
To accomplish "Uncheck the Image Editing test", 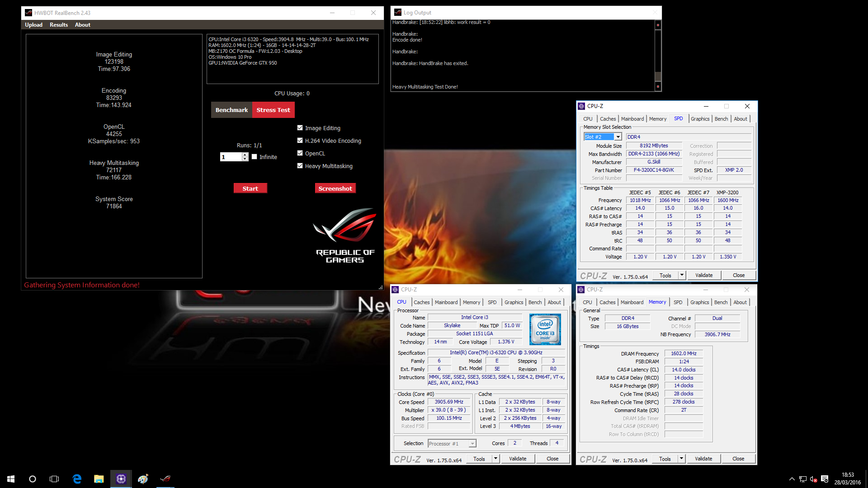I will tap(300, 128).
